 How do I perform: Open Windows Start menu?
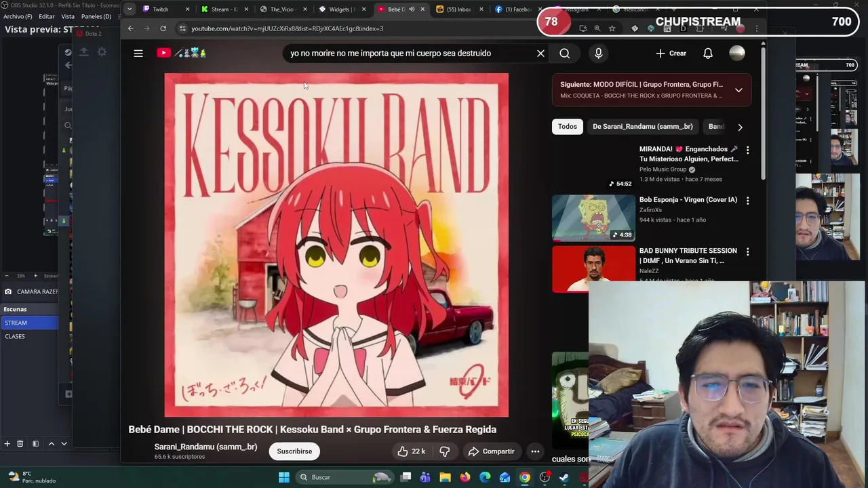pyautogui.click(x=284, y=477)
